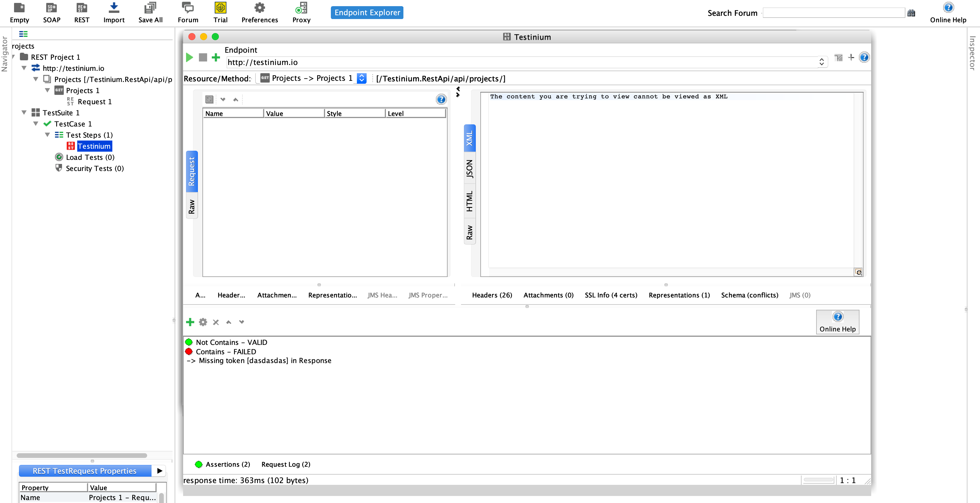Switch to response HTML tab

coord(470,201)
